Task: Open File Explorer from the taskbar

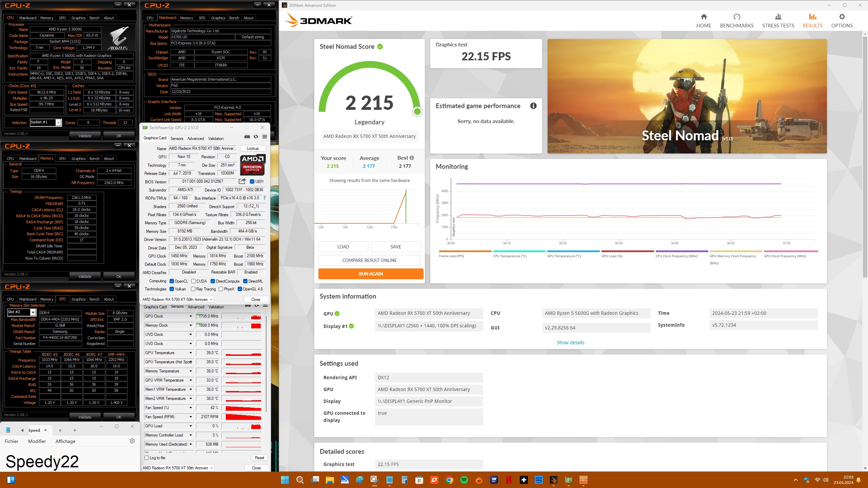Action: click(330, 480)
